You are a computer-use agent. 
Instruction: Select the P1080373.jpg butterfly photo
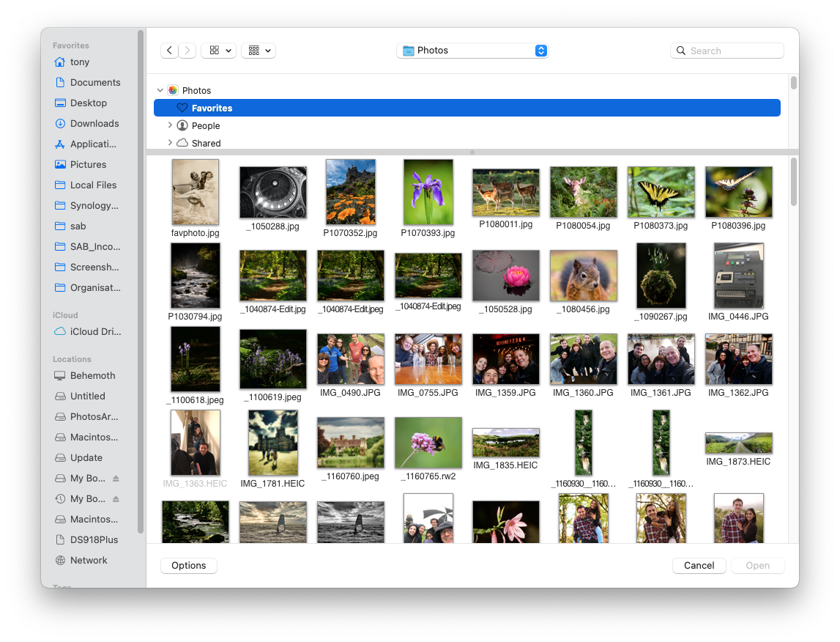tap(661, 192)
